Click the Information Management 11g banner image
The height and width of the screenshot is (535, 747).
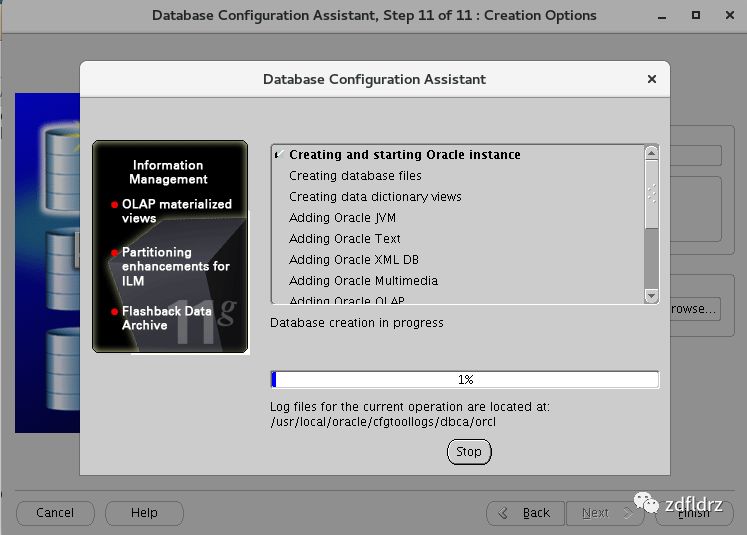pyautogui.click(x=170, y=246)
